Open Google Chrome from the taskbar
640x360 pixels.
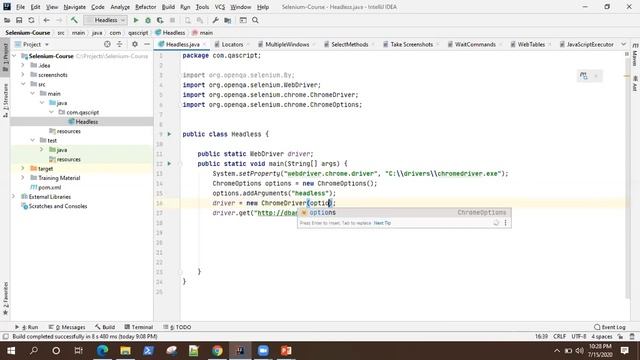click(x=217, y=351)
